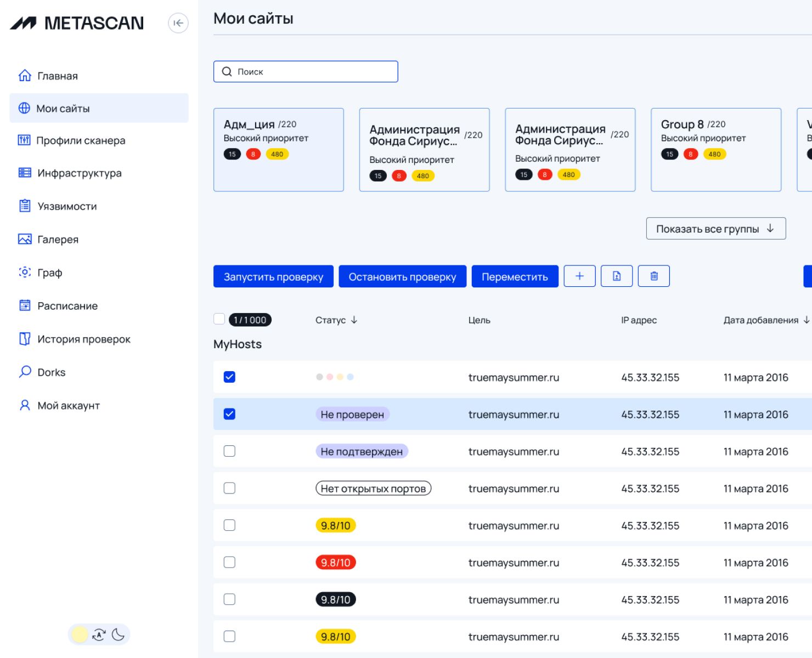Click the Граф node icon

click(x=25, y=272)
